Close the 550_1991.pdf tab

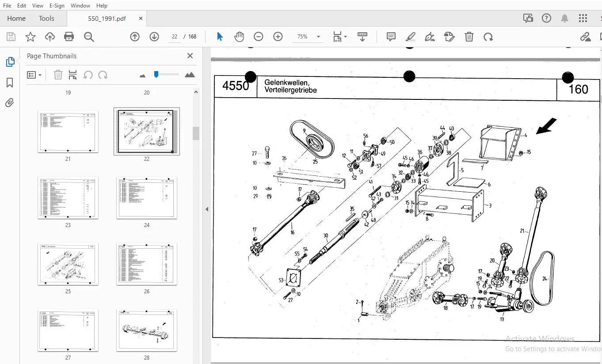tap(141, 19)
